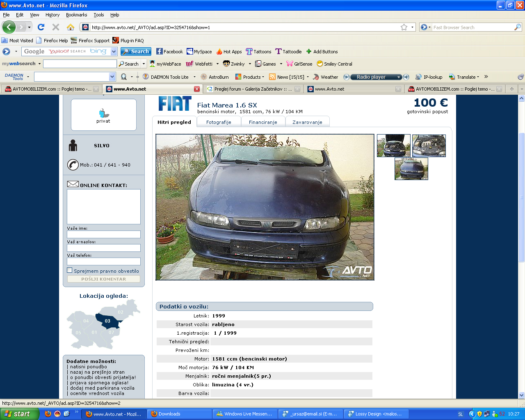525x420 pixels.
Task: Bookmark this page with the star icon
Action: click(404, 27)
